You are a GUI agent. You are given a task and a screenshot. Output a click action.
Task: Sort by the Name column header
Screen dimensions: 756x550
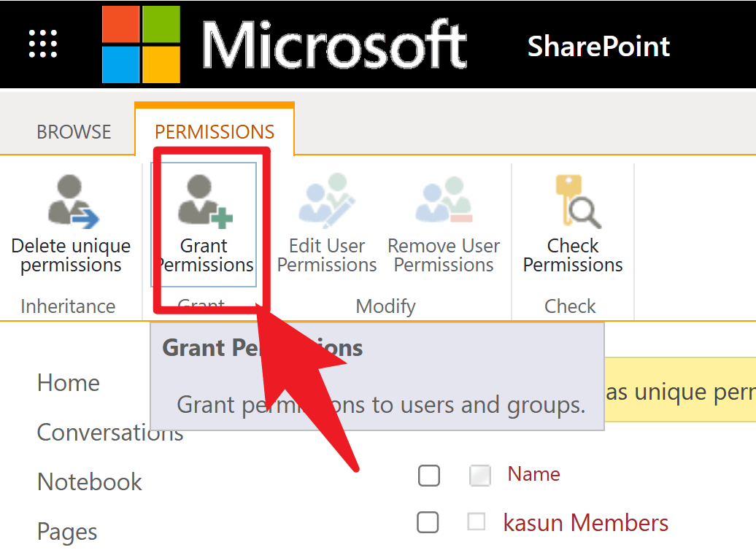pyautogui.click(x=533, y=474)
